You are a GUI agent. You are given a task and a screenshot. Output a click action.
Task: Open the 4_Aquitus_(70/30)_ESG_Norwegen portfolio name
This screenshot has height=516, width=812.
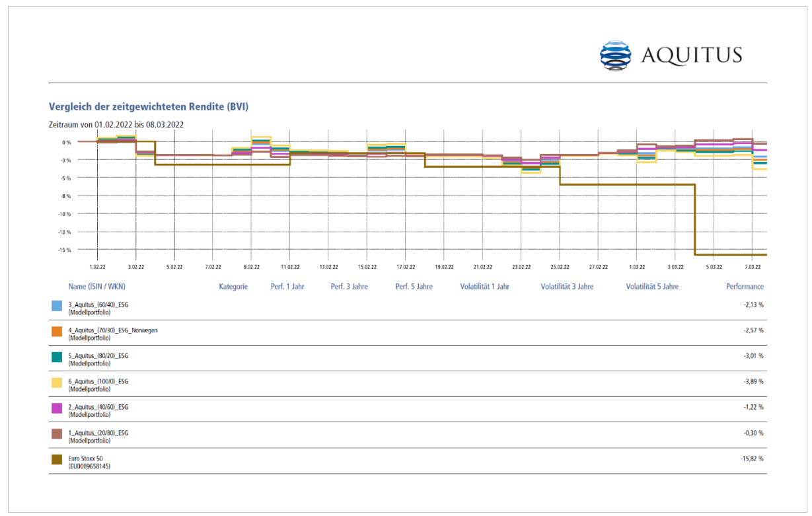tap(113, 329)
